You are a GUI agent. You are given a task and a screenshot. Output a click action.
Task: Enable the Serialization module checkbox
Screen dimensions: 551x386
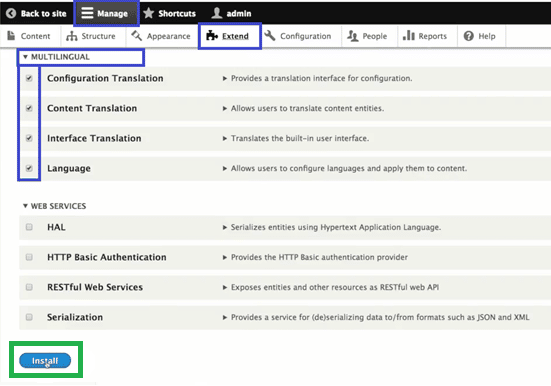coord(29,317)
